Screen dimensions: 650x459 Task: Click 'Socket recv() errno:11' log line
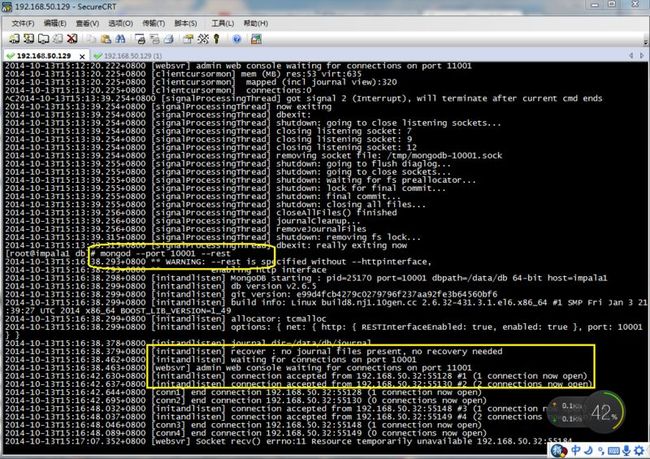pyautogui.click(x=288, y=441)
